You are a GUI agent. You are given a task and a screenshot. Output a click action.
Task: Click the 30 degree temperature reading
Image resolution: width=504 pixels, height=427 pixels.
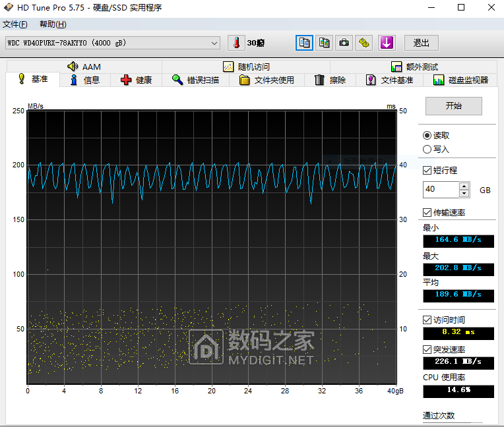[x=256, y=43]
